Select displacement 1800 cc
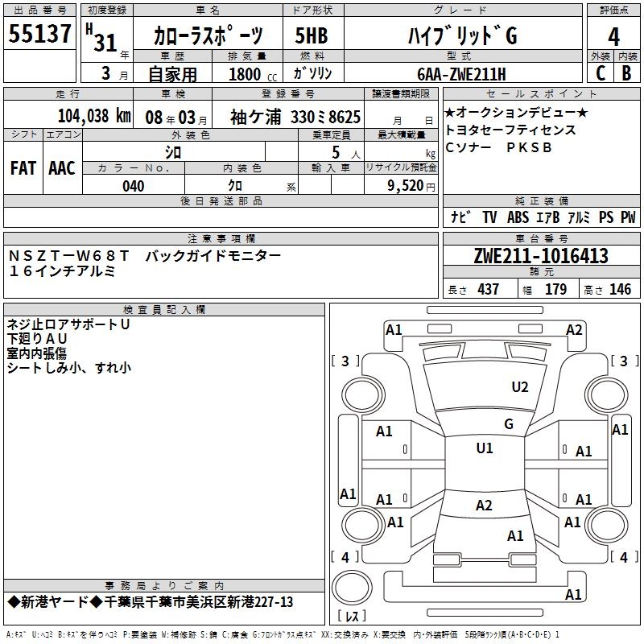 point(252,74)
